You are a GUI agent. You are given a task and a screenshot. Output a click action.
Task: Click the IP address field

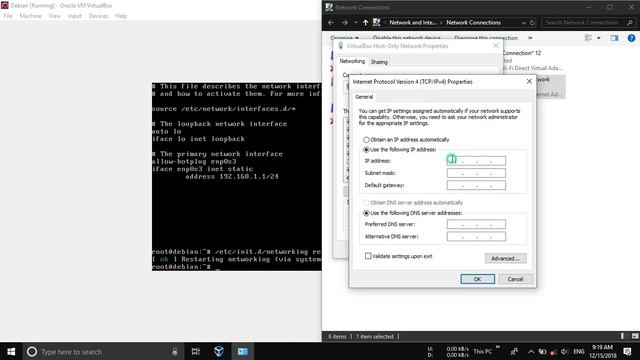[476, 161]
